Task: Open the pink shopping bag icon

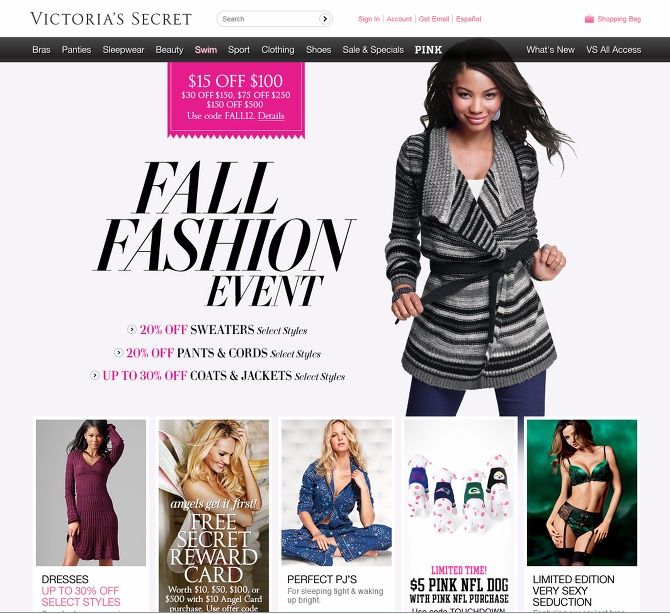Action: pyautogui.click(x=589, y=19)
